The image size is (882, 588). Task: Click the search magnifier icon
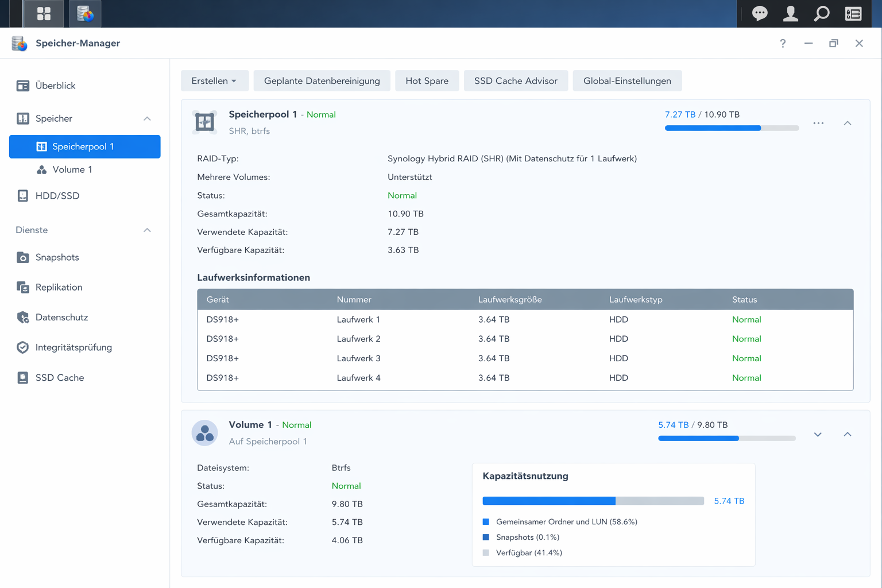pyautogui.click(x=822, y=14)
